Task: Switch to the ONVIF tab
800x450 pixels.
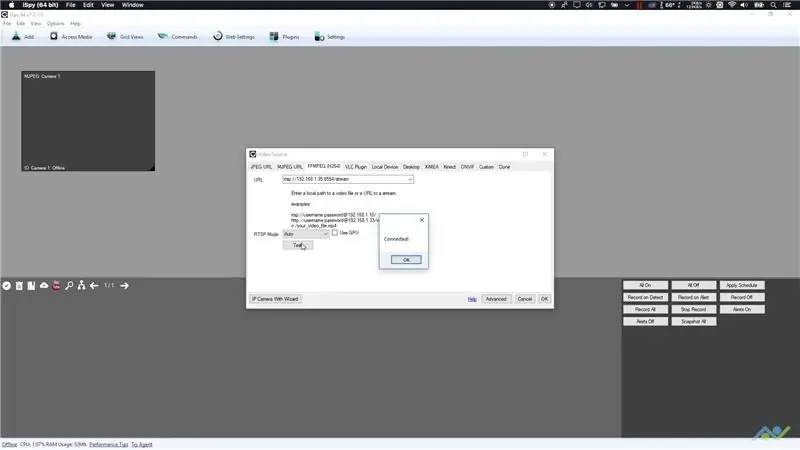Action: point(467,167)
